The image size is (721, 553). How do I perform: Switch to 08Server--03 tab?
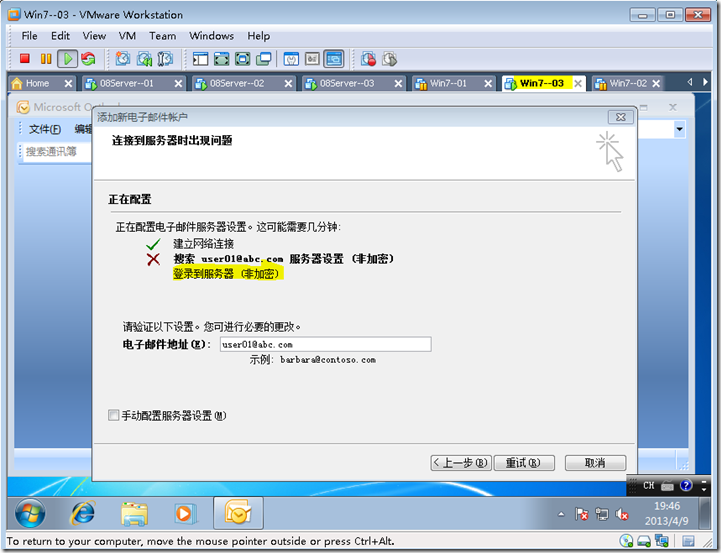coord(347,83)
